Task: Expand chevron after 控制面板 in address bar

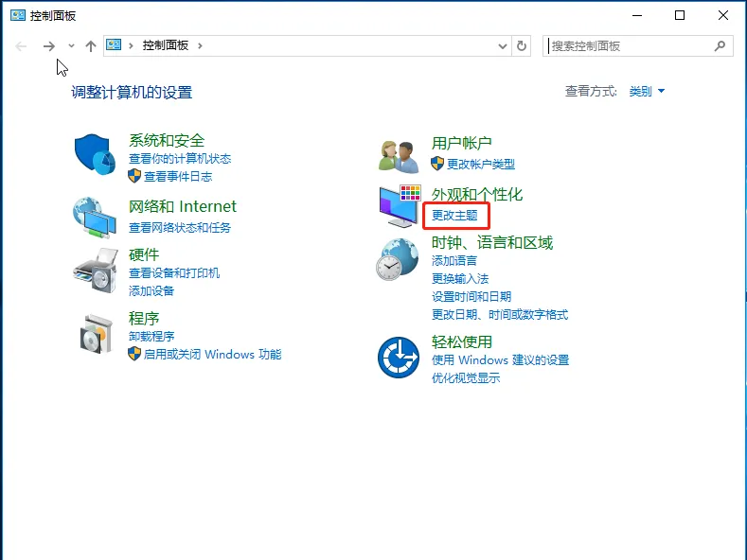Action: pos(200,45)
